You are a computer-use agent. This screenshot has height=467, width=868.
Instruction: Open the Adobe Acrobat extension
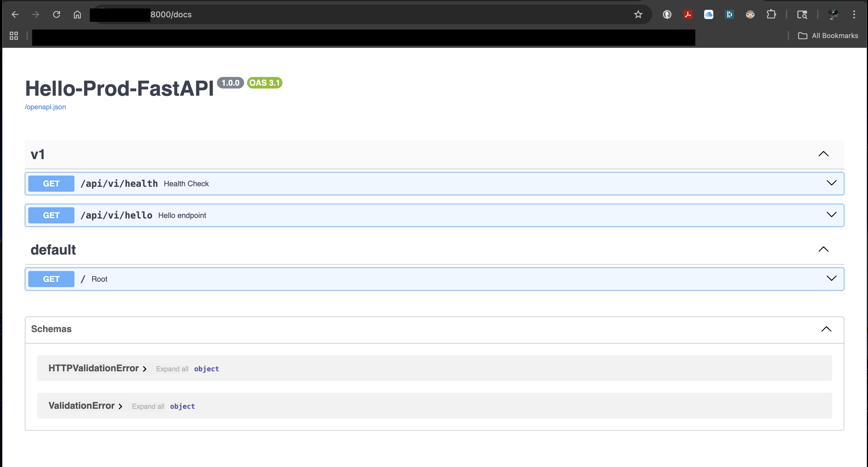pyautogui.click(x=688, y=14)
